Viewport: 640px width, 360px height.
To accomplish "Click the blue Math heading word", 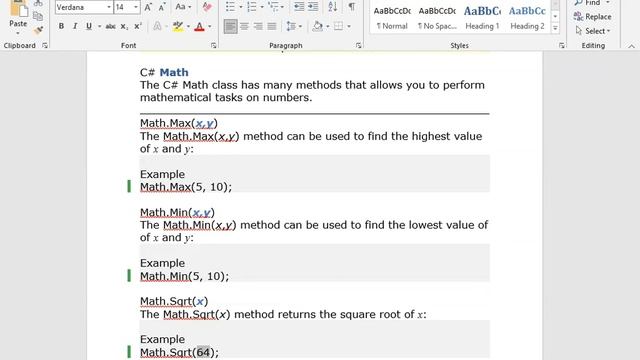I will click(174, 73).
